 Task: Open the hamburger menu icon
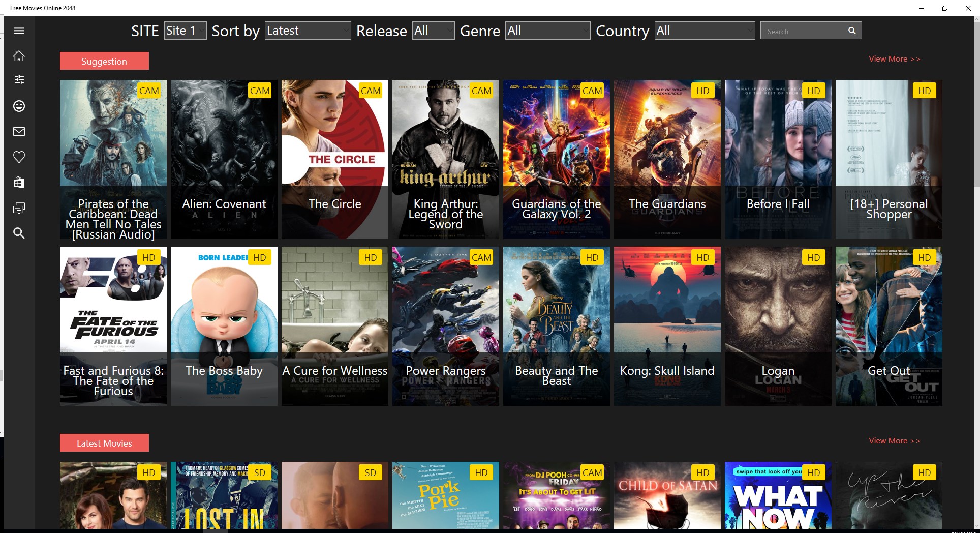[19, 31]
